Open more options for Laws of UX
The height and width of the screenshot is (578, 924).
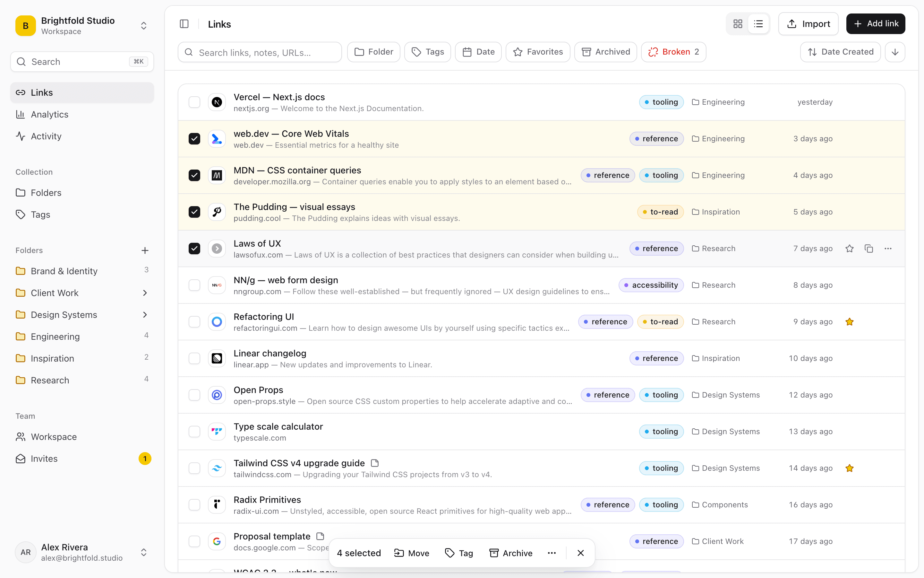888,249
